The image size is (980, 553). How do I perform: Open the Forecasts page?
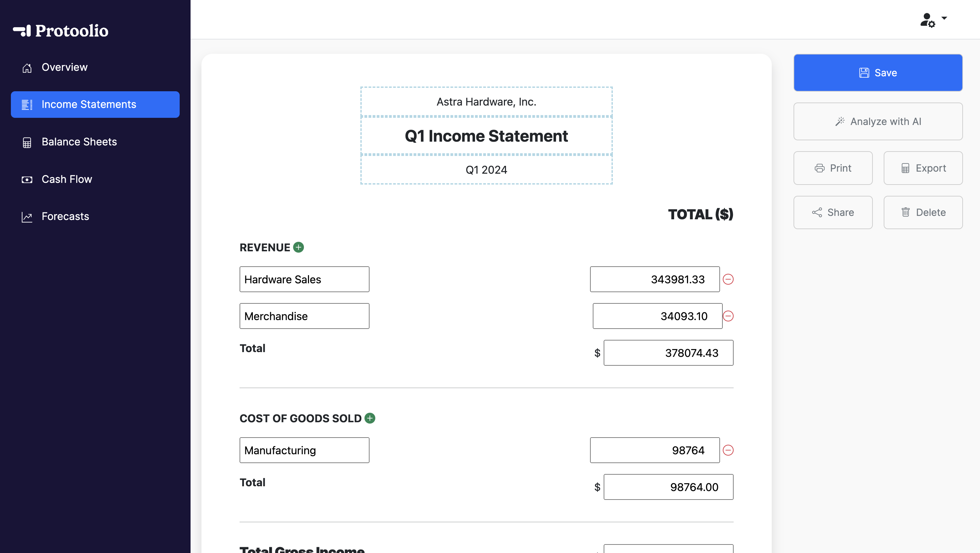(x=65, y=217)
